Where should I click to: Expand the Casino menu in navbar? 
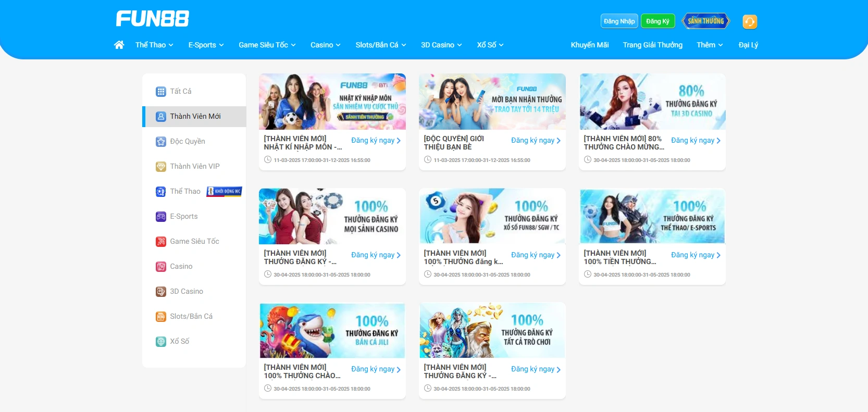click(x=326, y=45)
